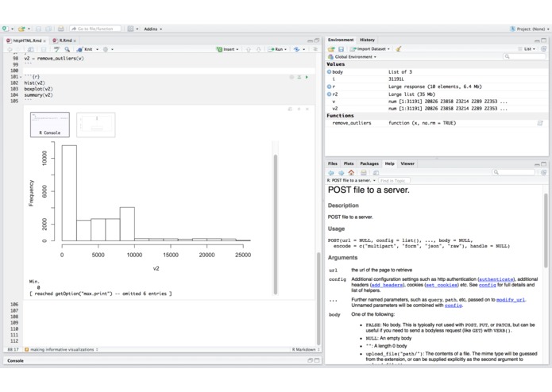The width and height of the screenshot is (552, 392).
Task: Click the Help pane vertical scrollbar
Action: 546,231
